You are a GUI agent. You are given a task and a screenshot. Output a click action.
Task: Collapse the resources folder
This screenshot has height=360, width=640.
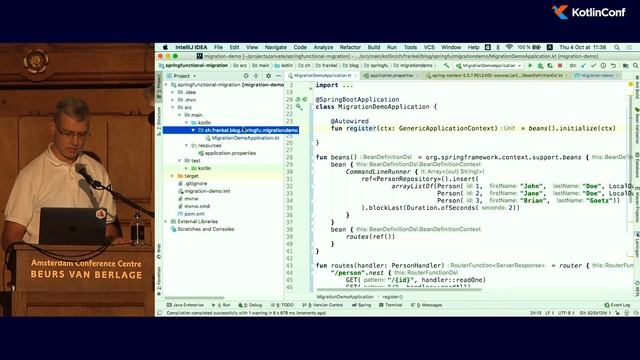click(187, 146)
